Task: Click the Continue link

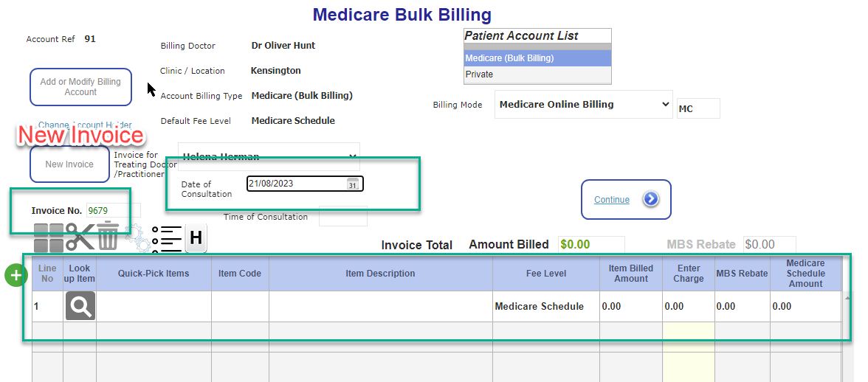Action: pyautogui.click(x=612, y=200)
